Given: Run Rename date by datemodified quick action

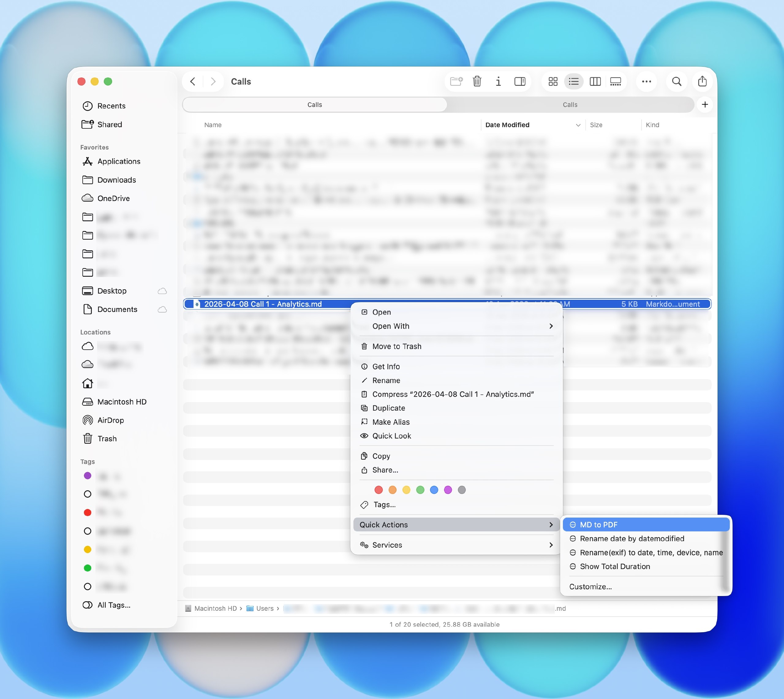Looking at the screenshot, I should pos(646,539).
